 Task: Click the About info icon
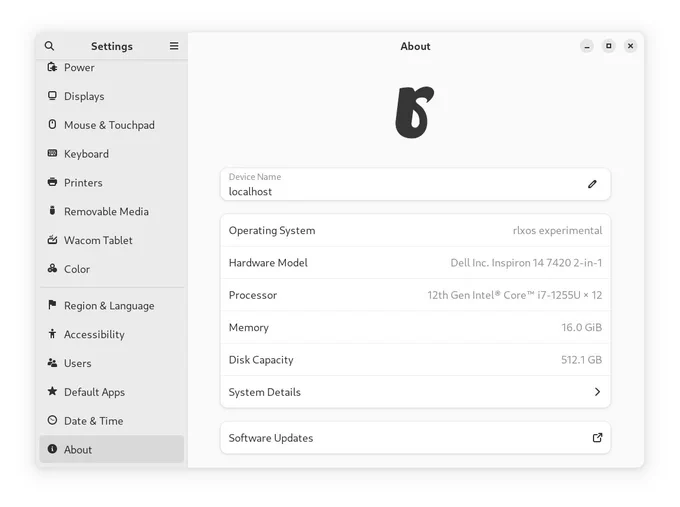52,449
